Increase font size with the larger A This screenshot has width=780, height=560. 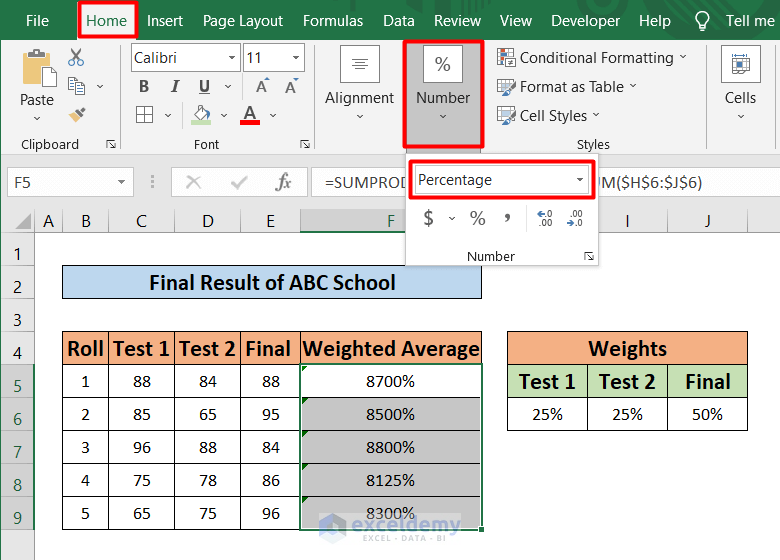pyautogui.click(x=262, y=87)
